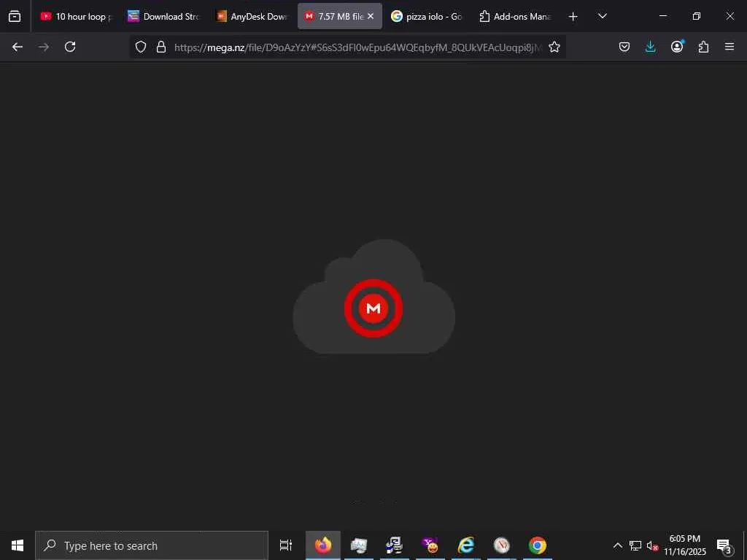The height and width of the screenshot is (560, 747).
Task: Open the Yahoo Messenger taskbar icon
Action: (x=430, y=545)
